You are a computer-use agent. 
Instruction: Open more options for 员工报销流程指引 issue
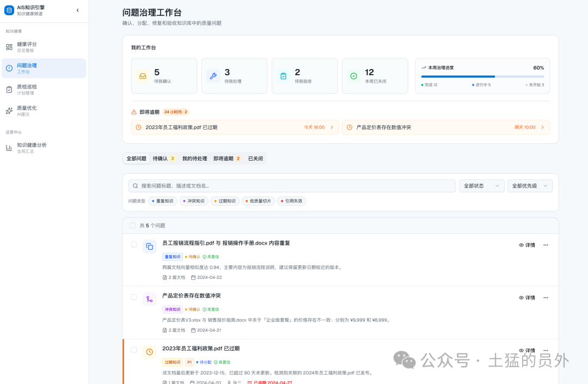(x=546, y=245)
